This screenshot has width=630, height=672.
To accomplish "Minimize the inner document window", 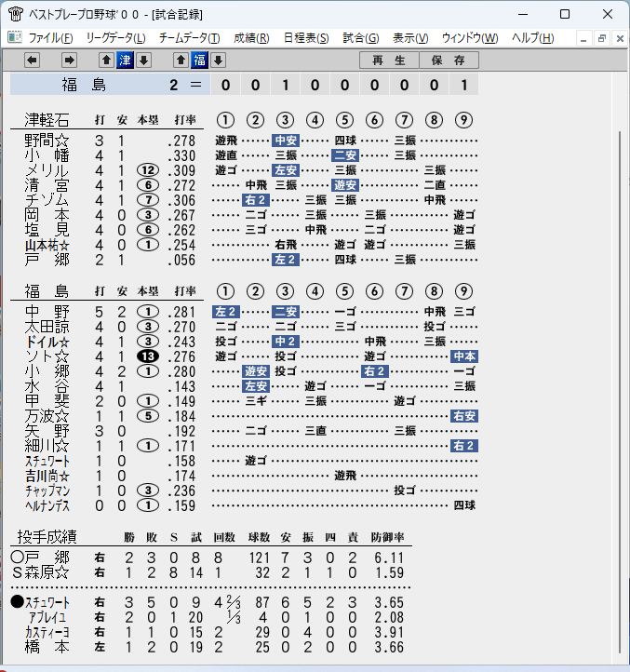I will (x=583, y=38).
